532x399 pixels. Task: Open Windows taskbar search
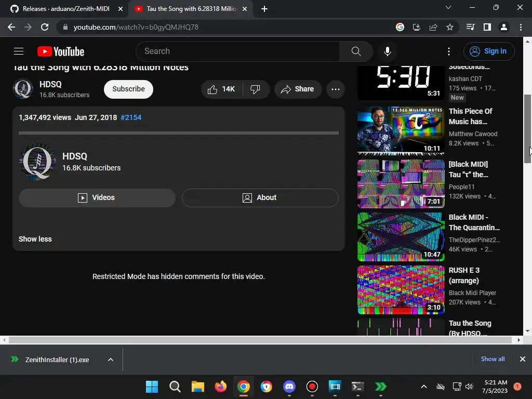[x=175, y=387]
